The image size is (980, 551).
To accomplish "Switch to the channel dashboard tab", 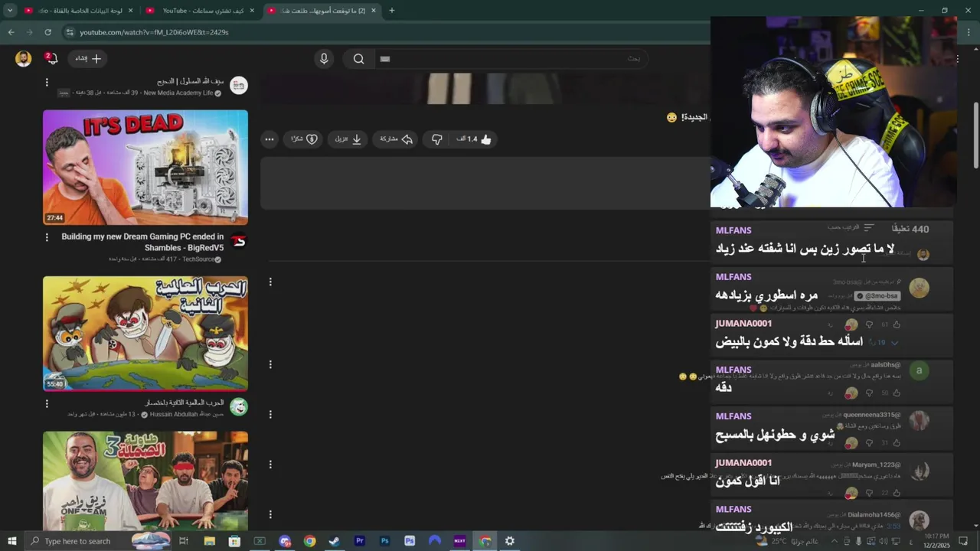I will pos(79,11).
